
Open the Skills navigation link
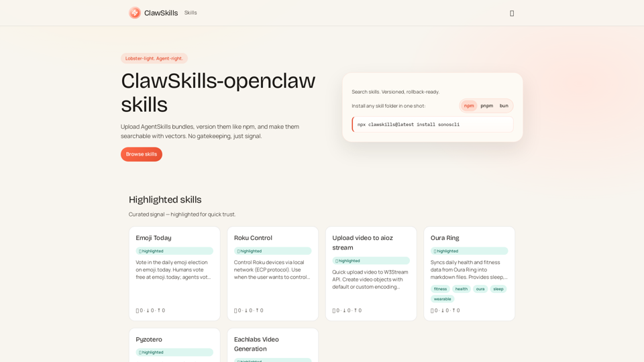[x=191, y=13]
